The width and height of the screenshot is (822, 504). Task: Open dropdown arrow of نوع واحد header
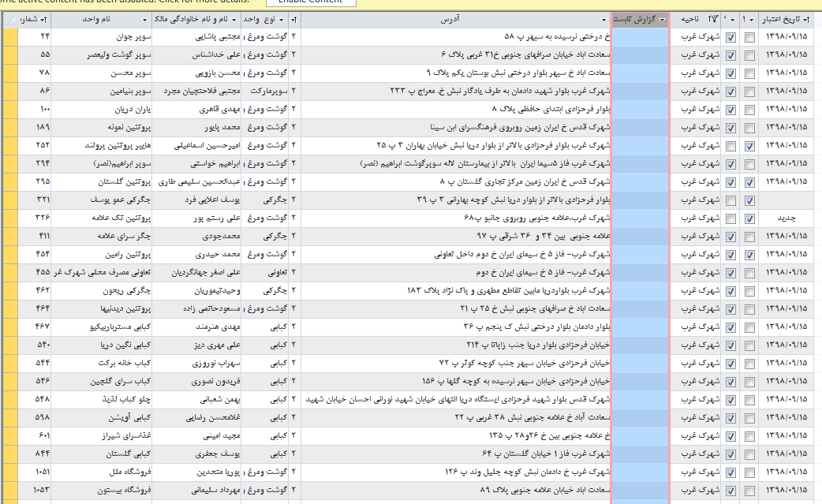(282, 20)
